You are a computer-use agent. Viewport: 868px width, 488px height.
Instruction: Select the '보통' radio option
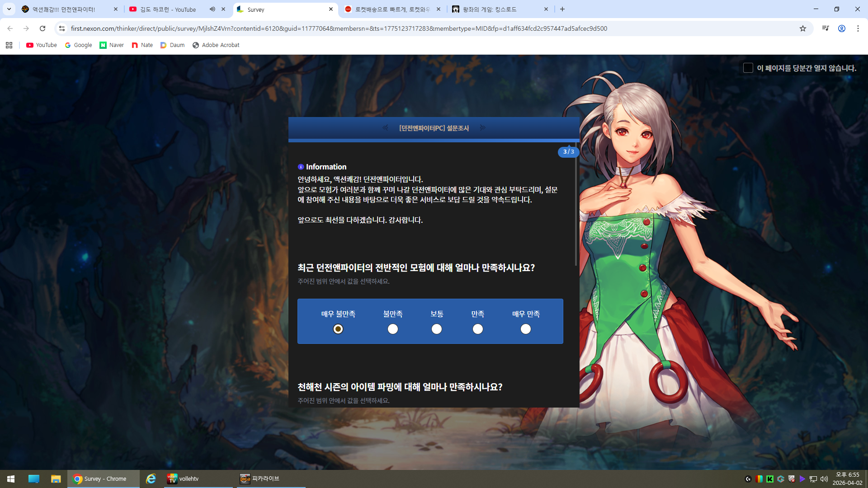click(436, 329)
